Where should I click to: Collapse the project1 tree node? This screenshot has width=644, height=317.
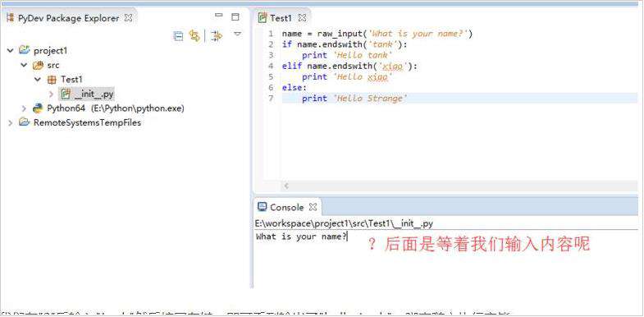(11, 51)
